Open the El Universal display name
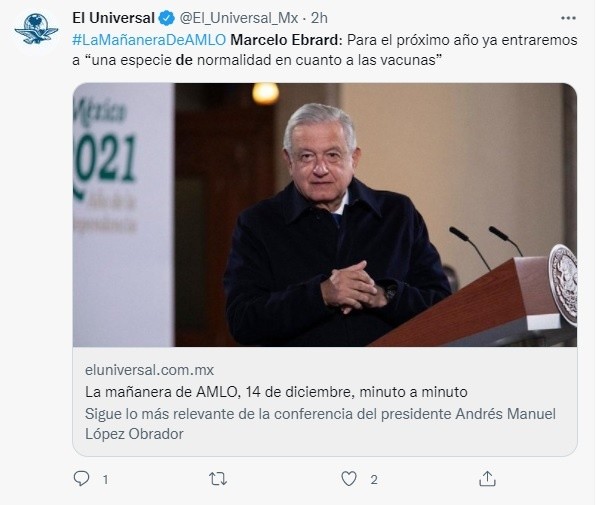Image resolution: width=596 pixels, height=505 pixels. [x=113, y=18]
